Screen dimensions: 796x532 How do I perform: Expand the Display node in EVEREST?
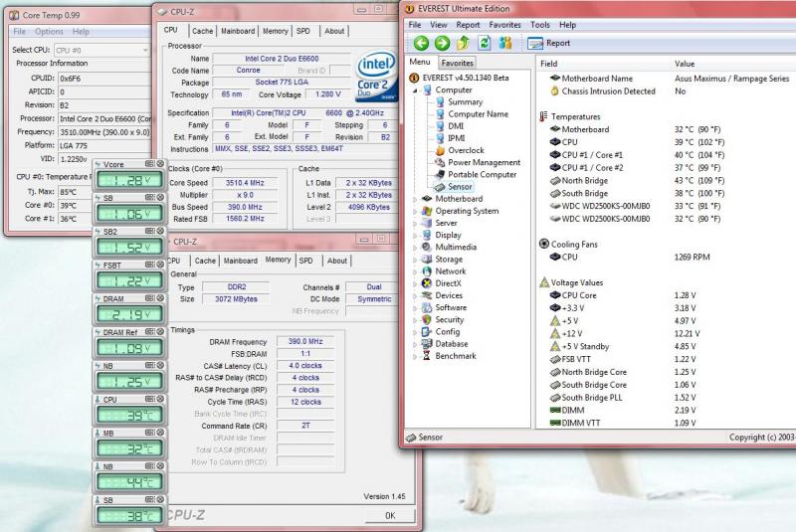[415, 236]
